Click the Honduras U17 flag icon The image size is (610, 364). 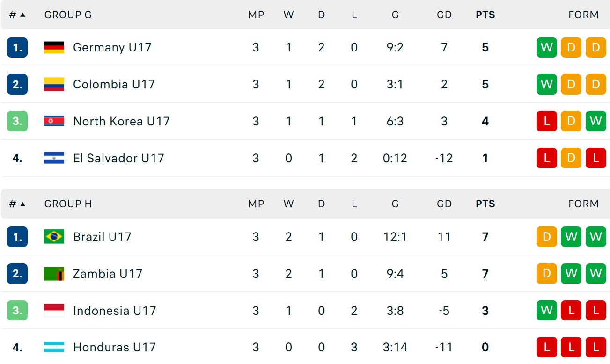(x=54, y=347)
